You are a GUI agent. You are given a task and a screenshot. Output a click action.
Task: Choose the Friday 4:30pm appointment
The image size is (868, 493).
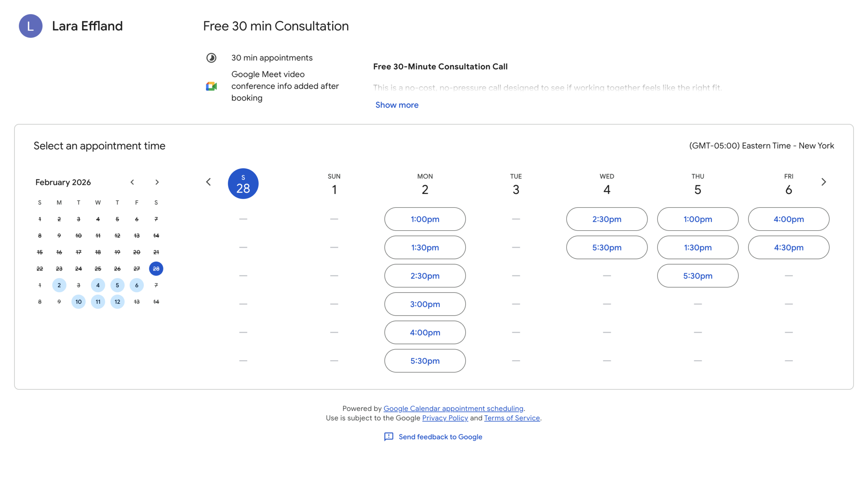pos(788,248)
